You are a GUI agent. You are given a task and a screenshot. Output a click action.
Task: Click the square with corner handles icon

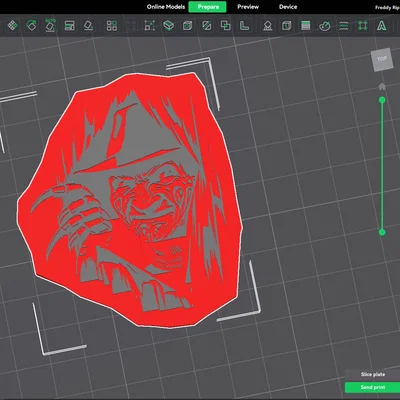point(363,26)
